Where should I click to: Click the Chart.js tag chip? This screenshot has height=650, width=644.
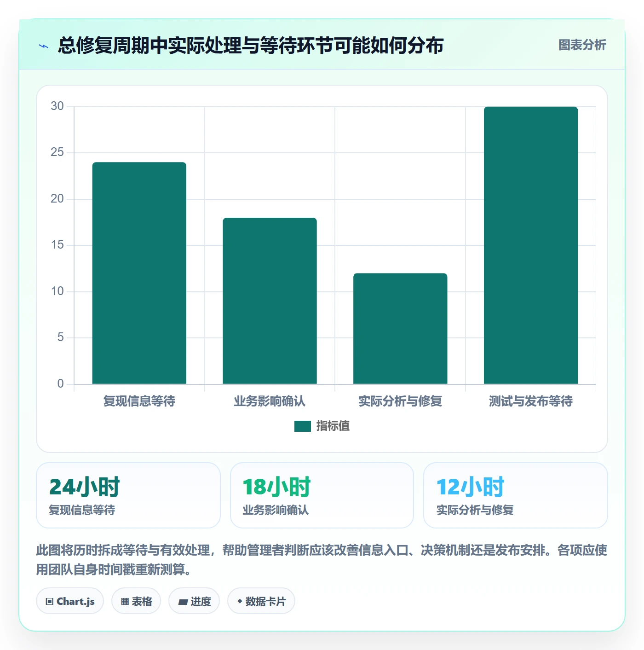(70, 601)
